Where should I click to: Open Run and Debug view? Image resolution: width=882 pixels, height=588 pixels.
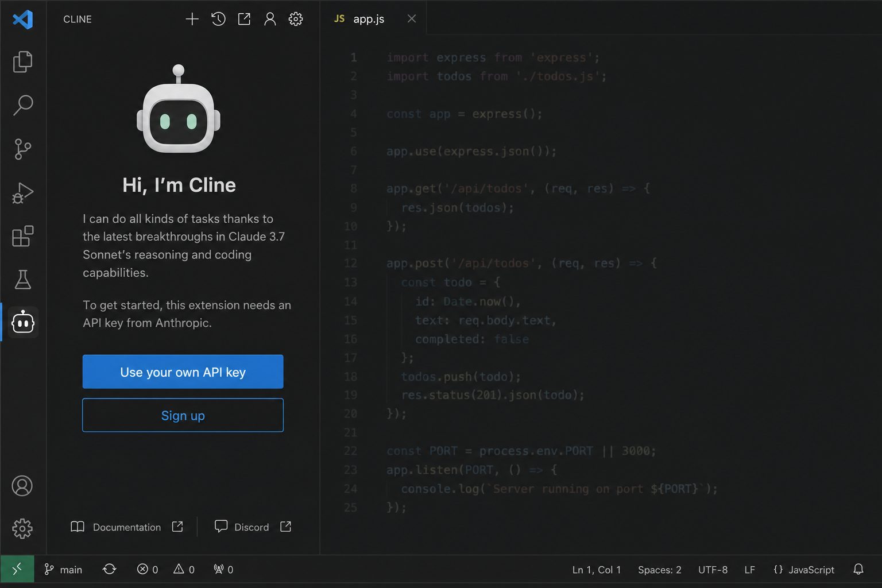click(x=22, y=193)
